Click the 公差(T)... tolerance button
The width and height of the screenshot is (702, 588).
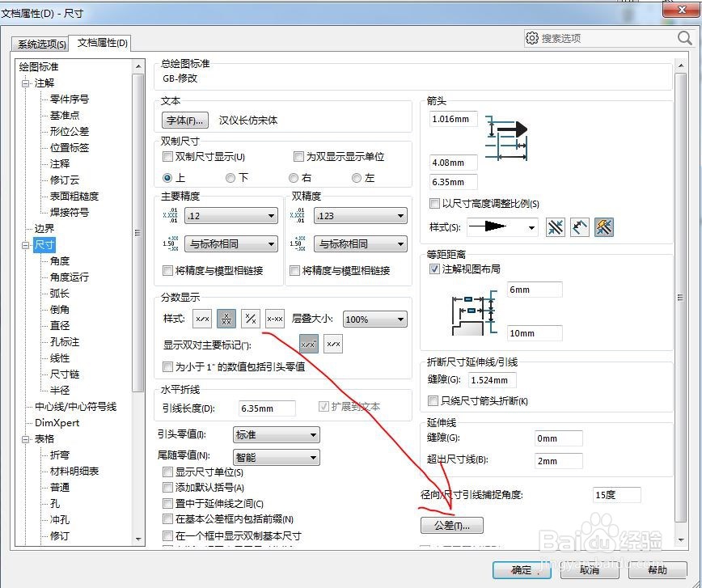[452, 525]
